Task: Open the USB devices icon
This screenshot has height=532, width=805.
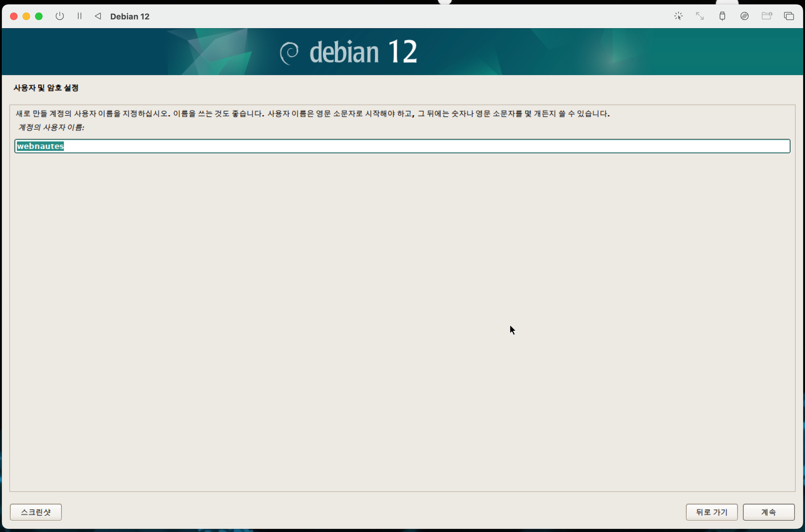Action: click(x=722, y=16)
